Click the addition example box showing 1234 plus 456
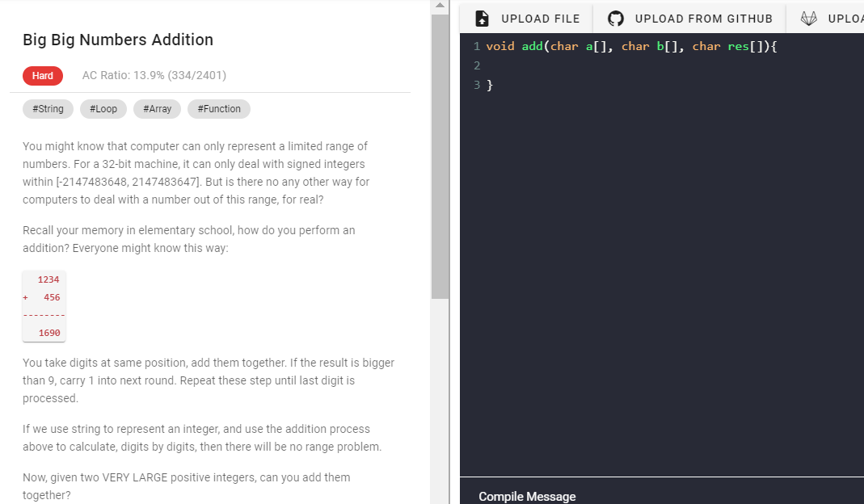Screen dimensions: 864x504 coord(44,305)
